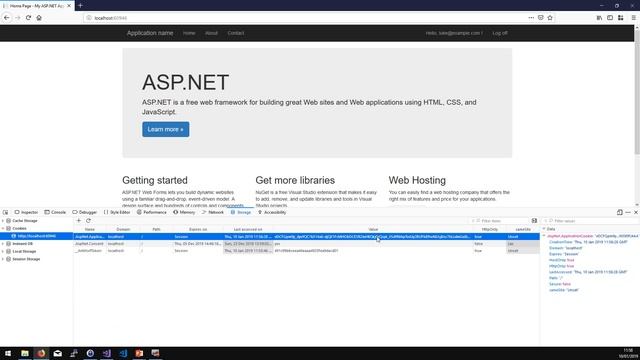Screen dimensions: 640x360
Task: Open the Memory tab
Action: 184,212
